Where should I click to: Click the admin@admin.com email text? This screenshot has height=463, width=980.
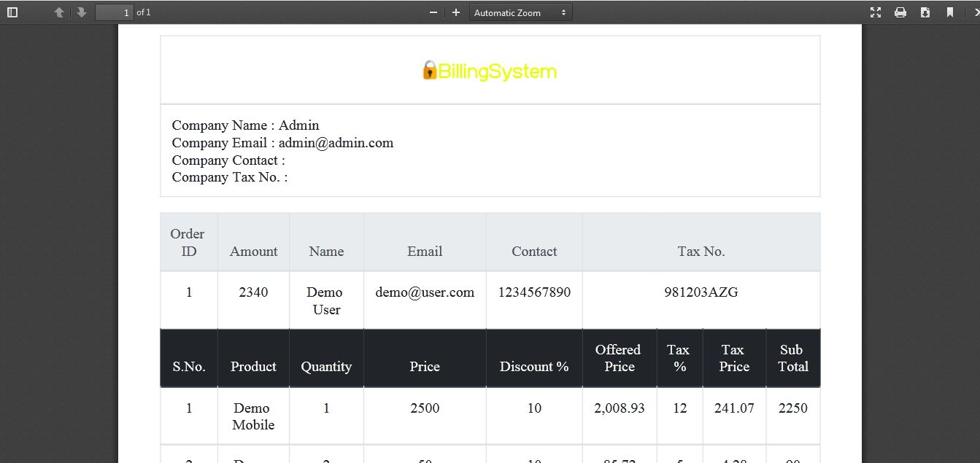[336, 143]
